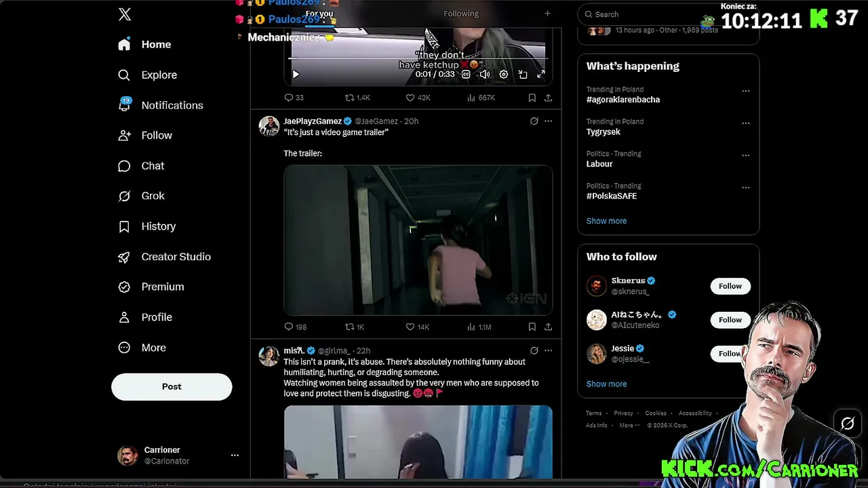Open video settings gear
Screen dimensions: 868x488
(503, 75)
